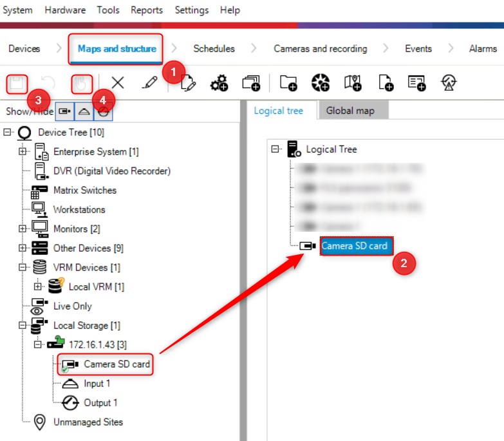Click the gears with plus toolbar icon
The height and width of the screenshot is (441, 504).
219,83
